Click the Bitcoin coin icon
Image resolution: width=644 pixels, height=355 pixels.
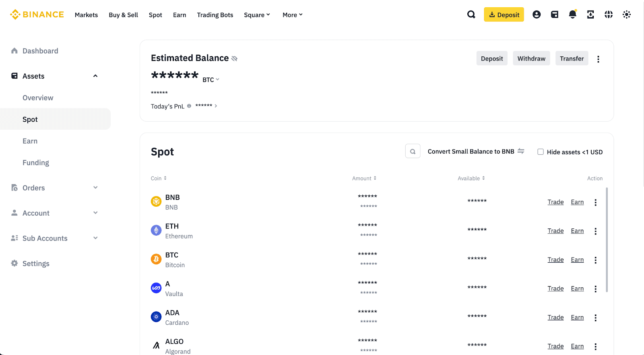pyautogui.click(x=156, y=259)
